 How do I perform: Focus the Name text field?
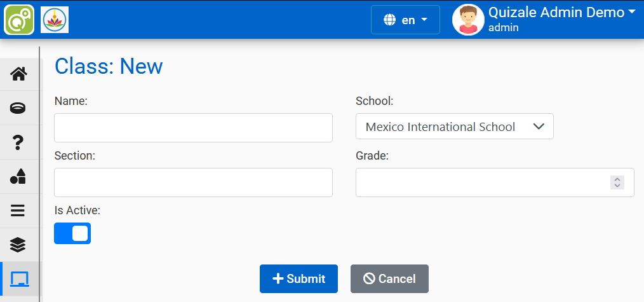pos(193,128)
